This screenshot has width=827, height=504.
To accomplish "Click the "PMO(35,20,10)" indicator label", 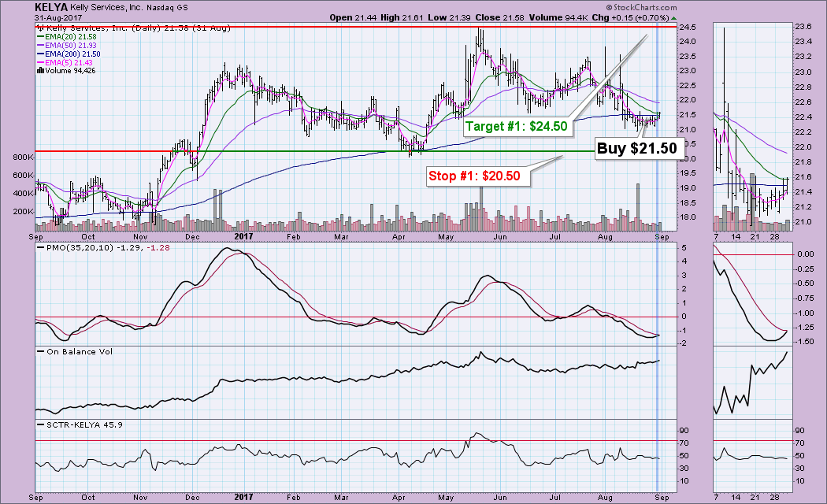I will click(x=80, y=247).
